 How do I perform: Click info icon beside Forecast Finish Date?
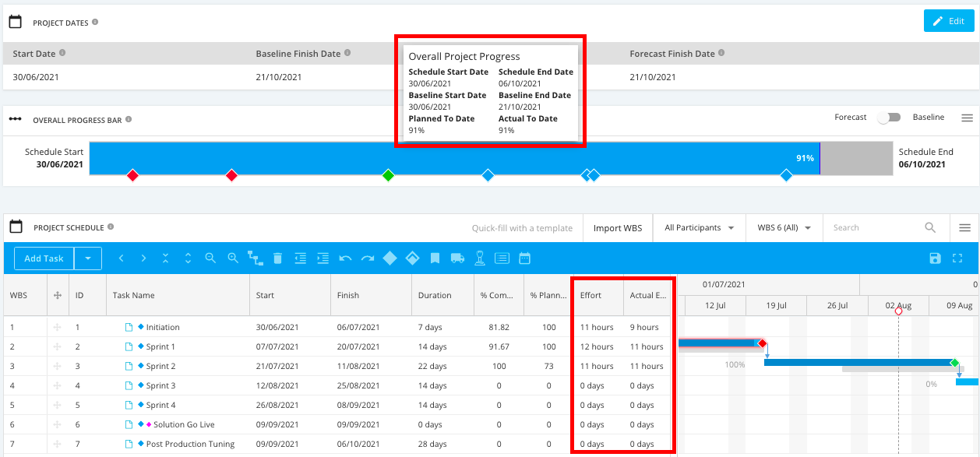click(x=722, y=53)
